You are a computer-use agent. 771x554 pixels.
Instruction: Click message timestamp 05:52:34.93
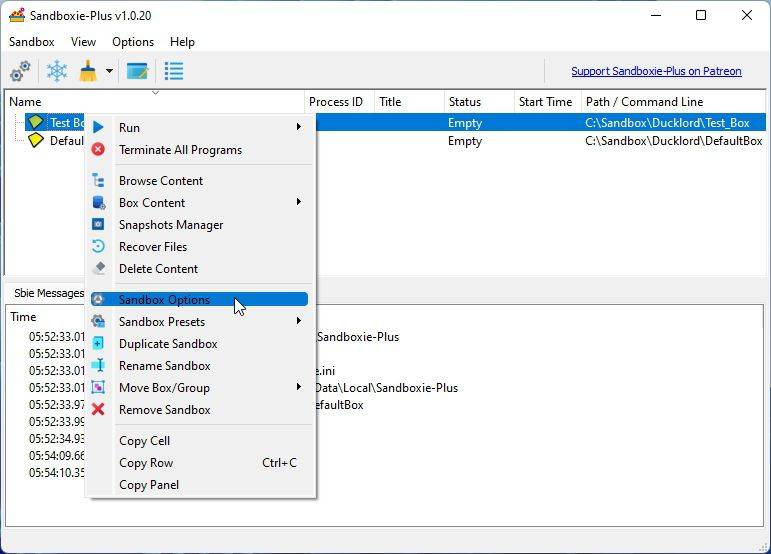57,438
